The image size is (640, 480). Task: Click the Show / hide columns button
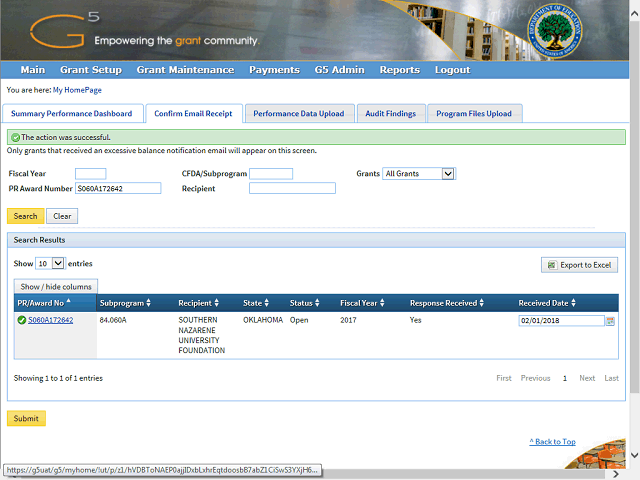click(56, 287)
